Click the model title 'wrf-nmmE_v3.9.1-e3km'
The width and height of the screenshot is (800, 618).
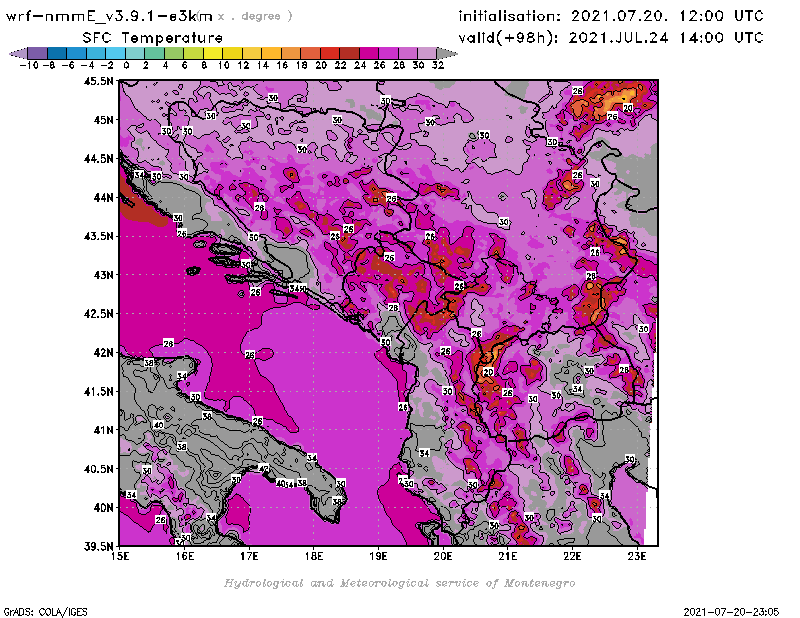[x=109, y=16]
